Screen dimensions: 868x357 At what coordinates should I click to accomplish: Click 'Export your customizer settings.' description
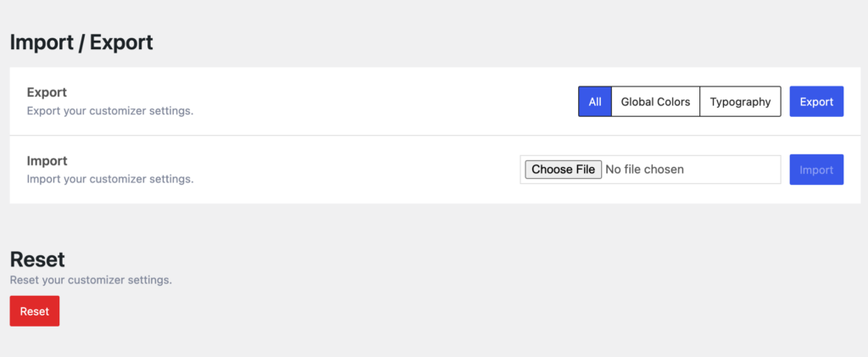click(110, 110)
